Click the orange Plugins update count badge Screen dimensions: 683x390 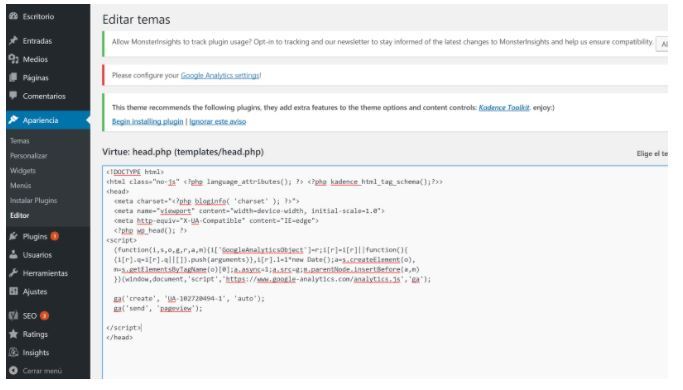(54, 236)
